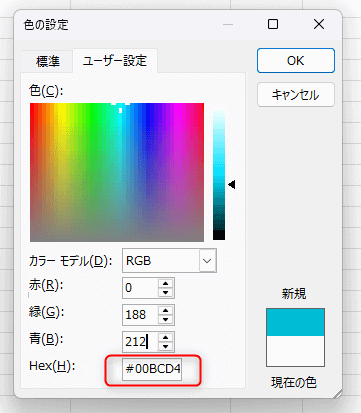Decrease the 赤(R) value with down arrow
361x413 pixels.
(166, 292)
